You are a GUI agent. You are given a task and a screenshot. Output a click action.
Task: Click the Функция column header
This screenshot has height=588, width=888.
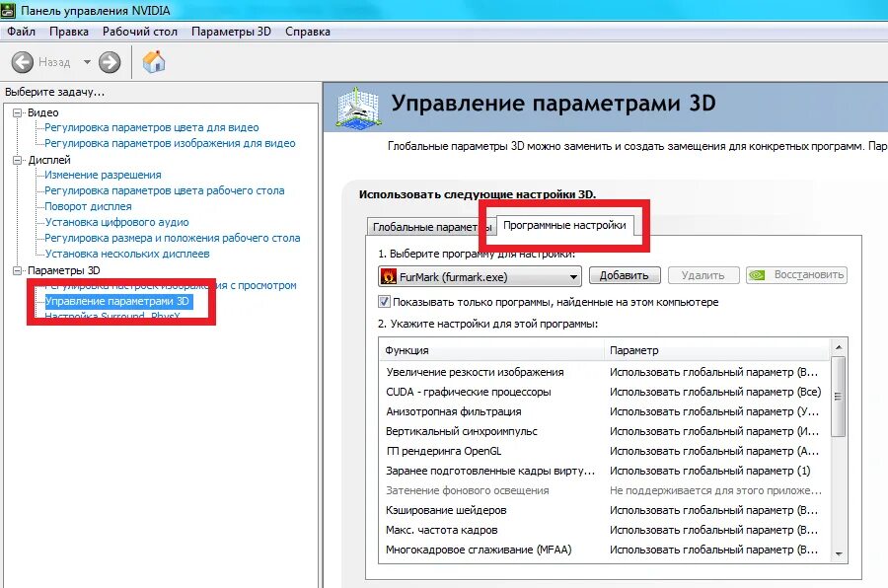tap(491, 350)
